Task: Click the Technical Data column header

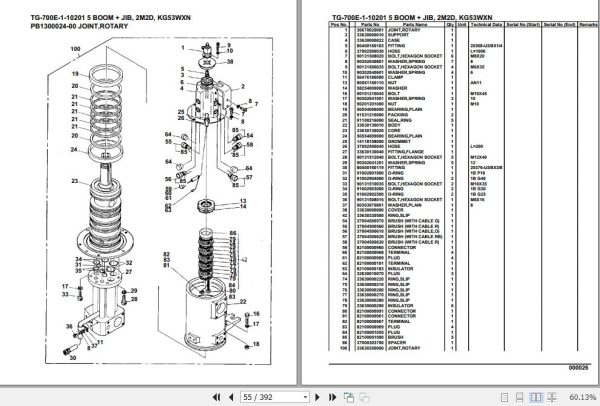Action: point(486,24)
